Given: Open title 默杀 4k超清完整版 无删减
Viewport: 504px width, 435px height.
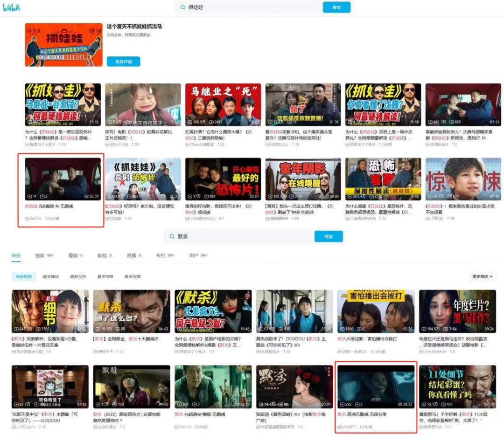Looking at the screenshot, I should (x=200, y=414).
